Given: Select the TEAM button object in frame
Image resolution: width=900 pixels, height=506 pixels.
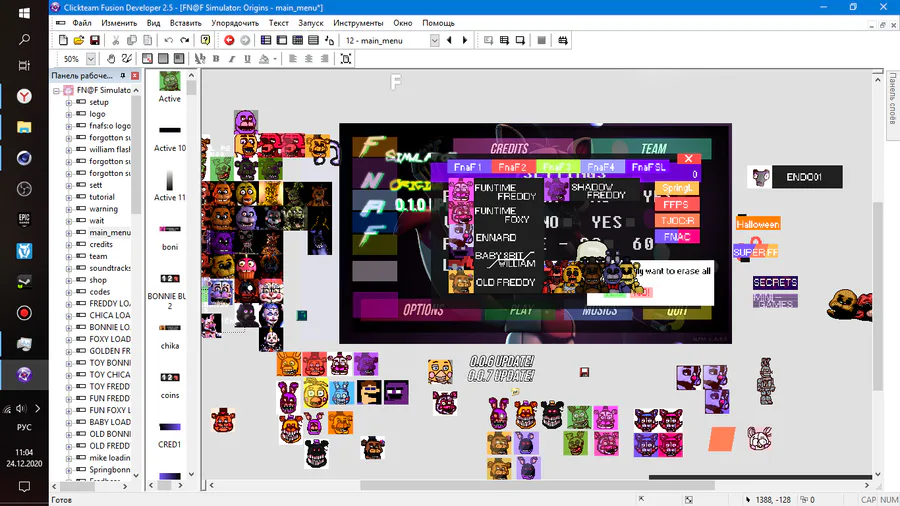Looking at the screenshot, I should 653,148.
